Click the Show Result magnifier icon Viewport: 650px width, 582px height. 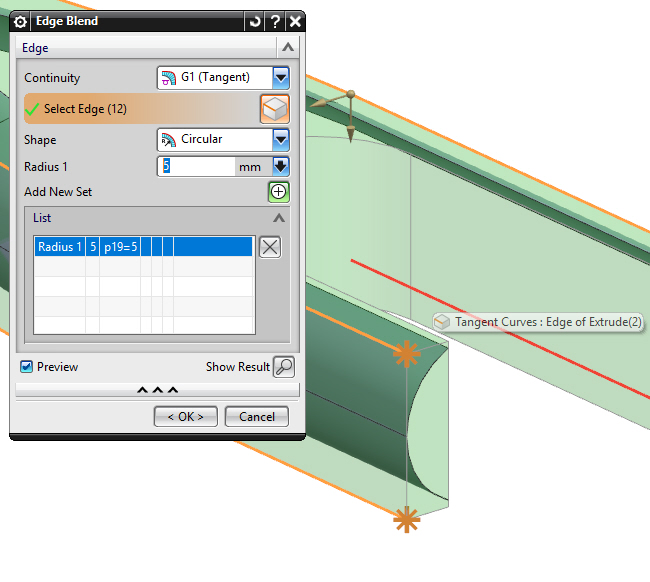pos(284,367)
